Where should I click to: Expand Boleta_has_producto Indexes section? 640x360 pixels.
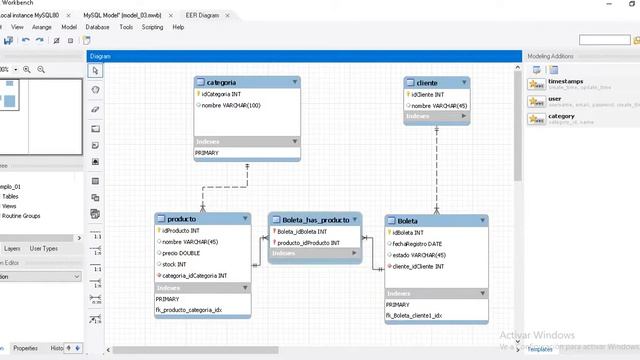(354, 253)
